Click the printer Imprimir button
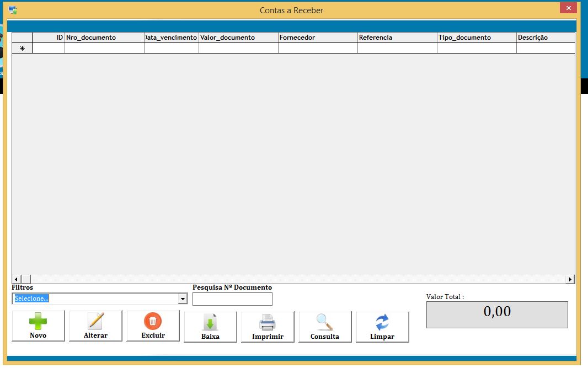The image size is (588, 368). click(x=268, y=327)
